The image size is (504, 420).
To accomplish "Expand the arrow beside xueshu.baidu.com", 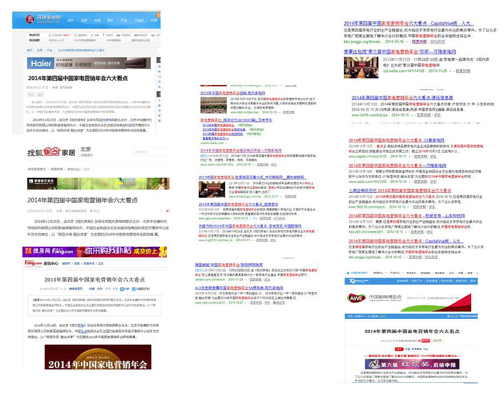I will pyautogui.click(x=226, y=143).
